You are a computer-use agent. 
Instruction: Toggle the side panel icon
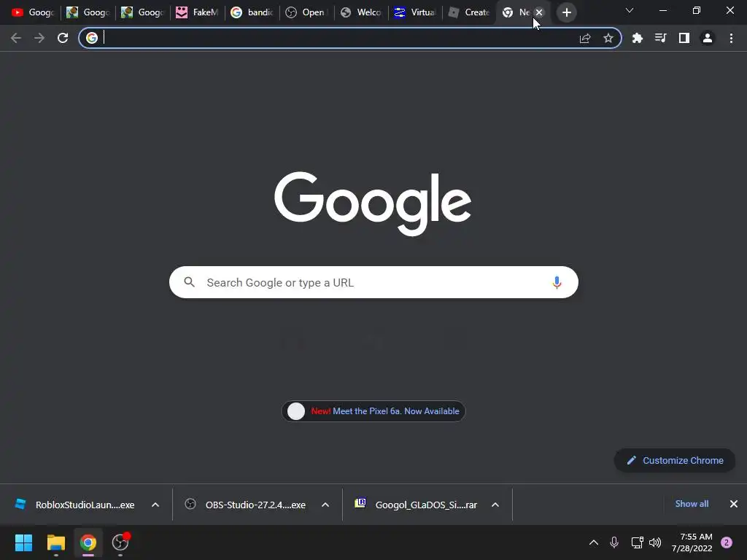click(684, 38)
